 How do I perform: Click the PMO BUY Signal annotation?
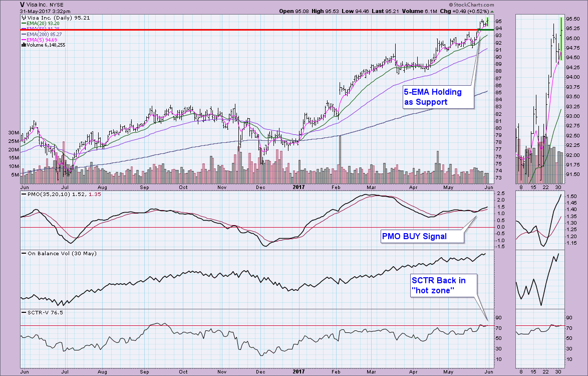coord(422,237)
